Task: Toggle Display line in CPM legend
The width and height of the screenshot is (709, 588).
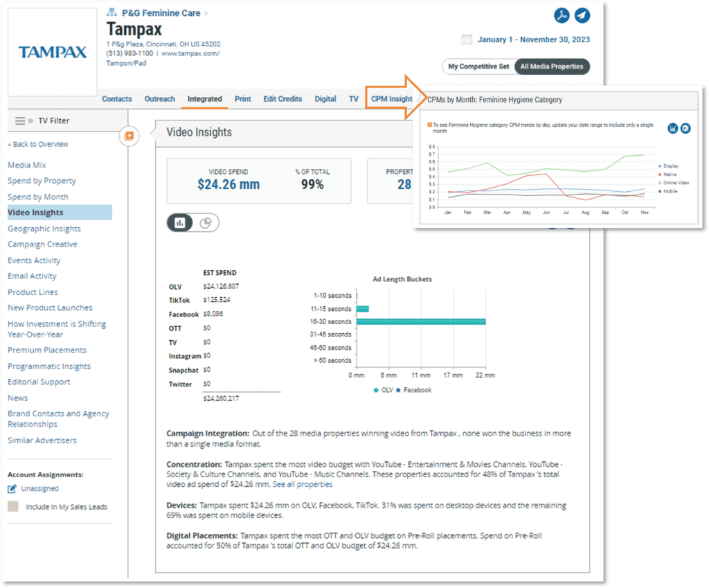Action: [668, 166]
